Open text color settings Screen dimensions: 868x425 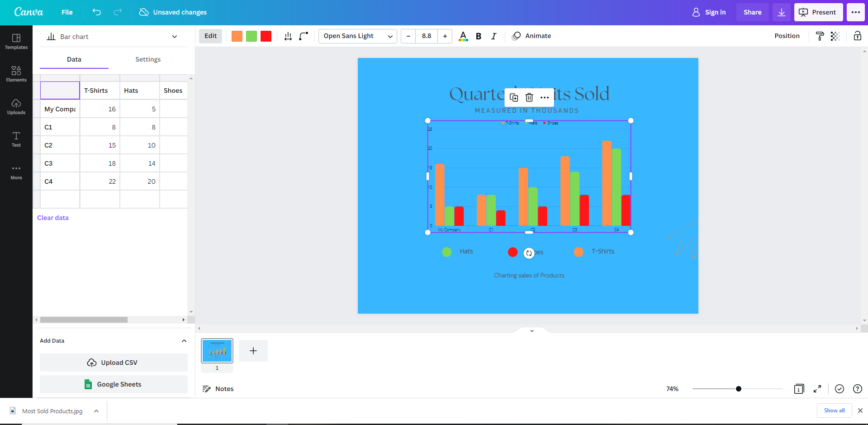point(463,36)
